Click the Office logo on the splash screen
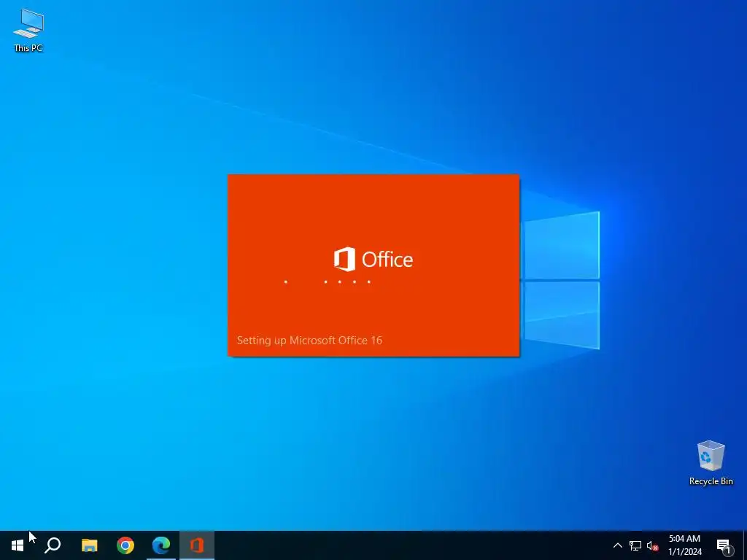 coord(373,259)
